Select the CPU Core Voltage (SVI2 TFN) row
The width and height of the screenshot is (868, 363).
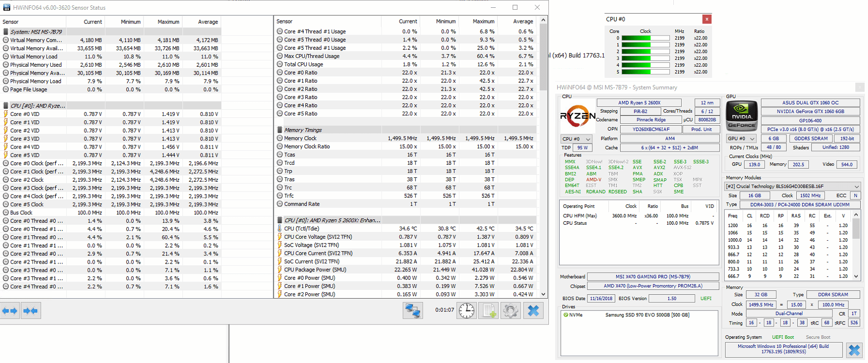(x=406, y=237)
